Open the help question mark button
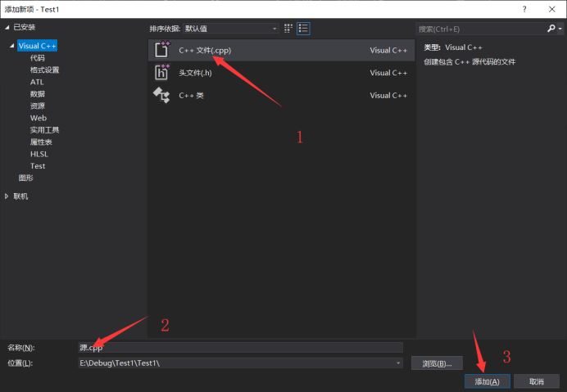 [524, 9]
